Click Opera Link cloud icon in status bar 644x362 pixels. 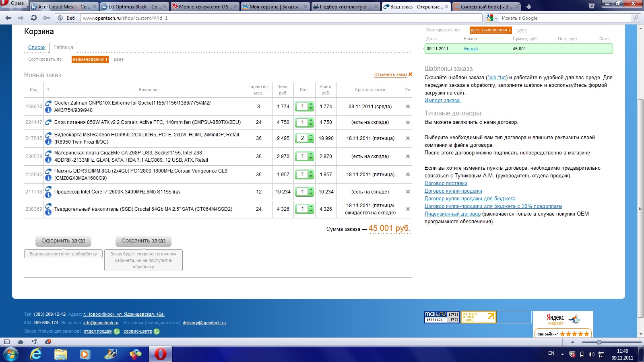(21, 342)
